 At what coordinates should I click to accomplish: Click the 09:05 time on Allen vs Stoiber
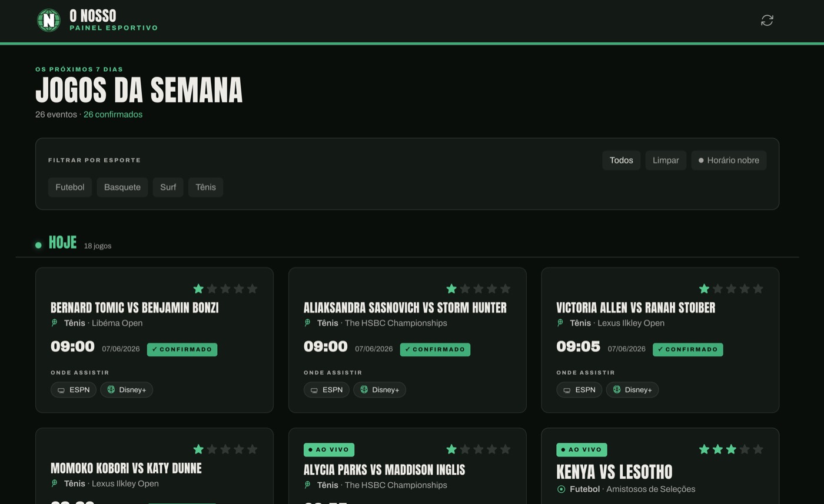click(578, 347)
